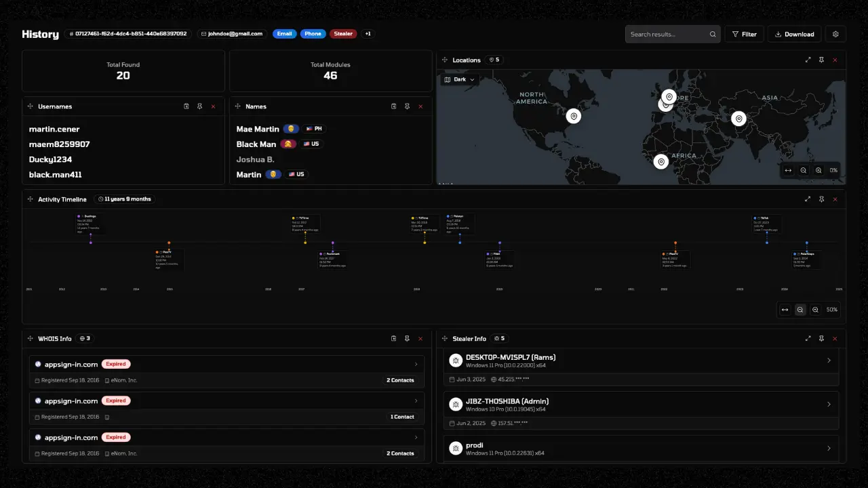This screenshot has height=488, width=868.
Task: Fit the timeline width with the arrows icon
Action: (x=785, y=310)
